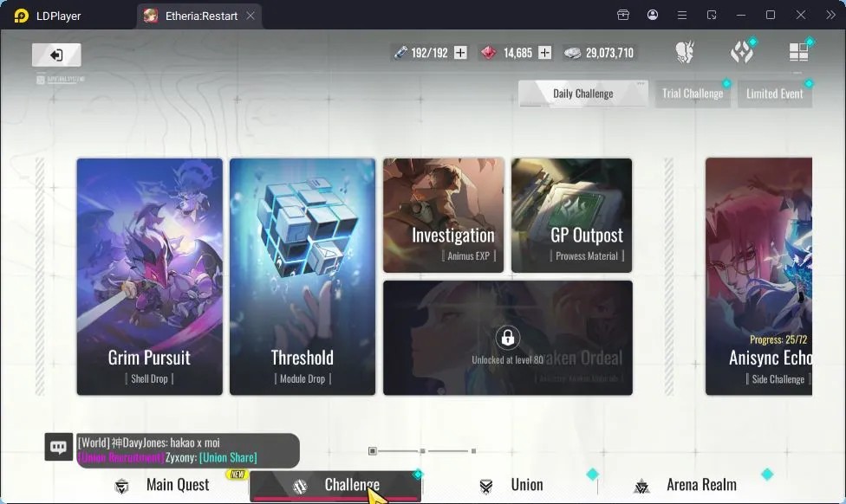This screenshot has height=504, width=846.
Task: Click the [Union Share] link in chat
Action: tap(228, 457)
